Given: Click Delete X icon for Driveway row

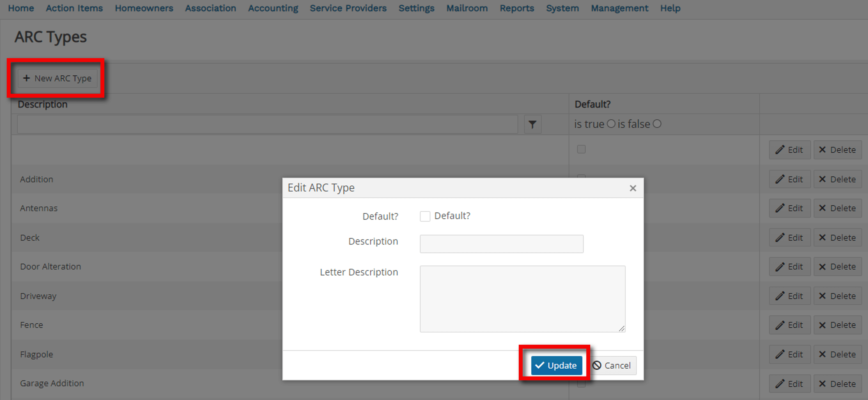Looking at the screenshot, I should [x=822, y=296].
